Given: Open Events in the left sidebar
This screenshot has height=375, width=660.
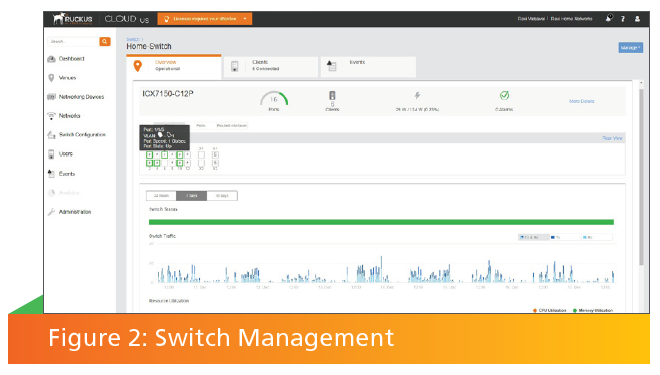Looking at the screenshot, I should tap(61, 173).
